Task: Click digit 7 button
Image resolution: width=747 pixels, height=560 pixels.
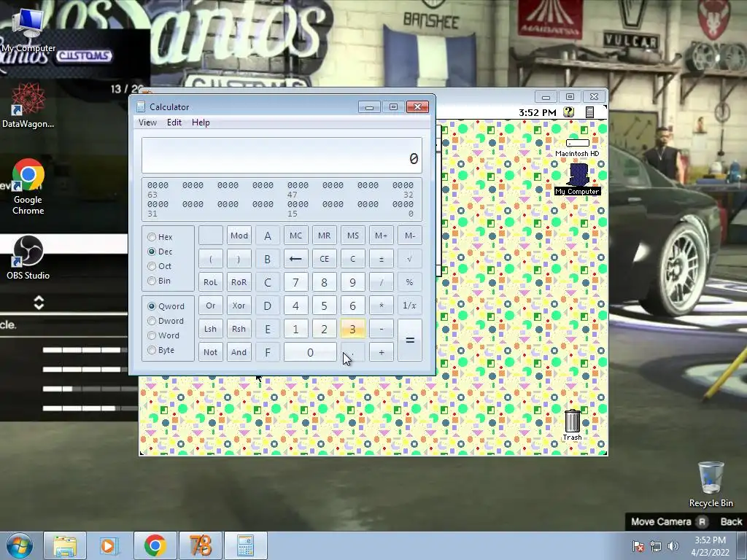Action: pyautogui.click(x=295, y=282)
